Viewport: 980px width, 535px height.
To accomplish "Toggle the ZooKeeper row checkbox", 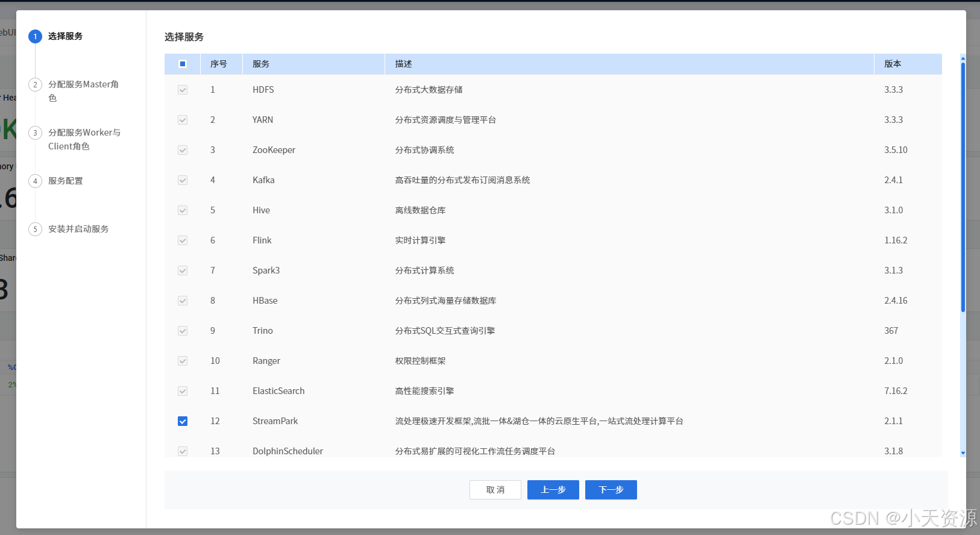I will pyautogui.click(x=183, y=150).
